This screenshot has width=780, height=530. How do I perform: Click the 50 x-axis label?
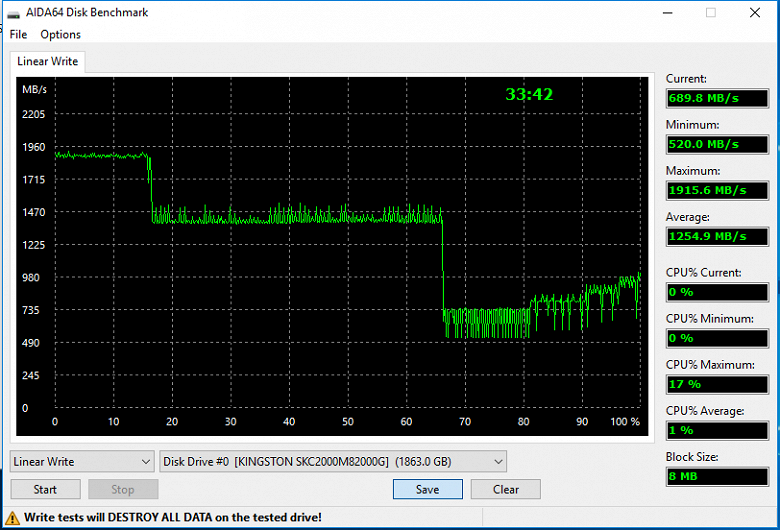(348, 422)
